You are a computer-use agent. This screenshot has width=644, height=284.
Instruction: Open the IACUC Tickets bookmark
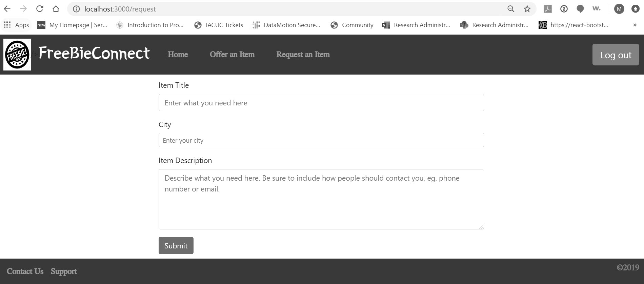(219, 25)
